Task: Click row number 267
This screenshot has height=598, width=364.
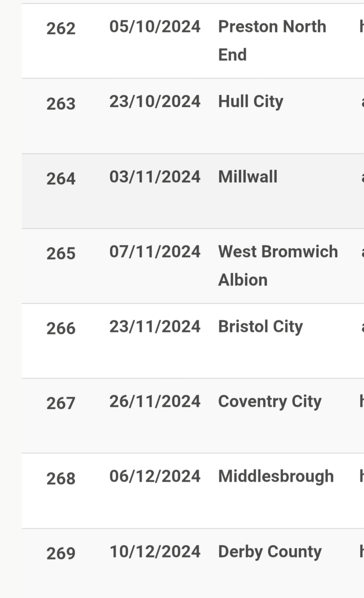Action: pyautogui.click(x=61, y=403)
